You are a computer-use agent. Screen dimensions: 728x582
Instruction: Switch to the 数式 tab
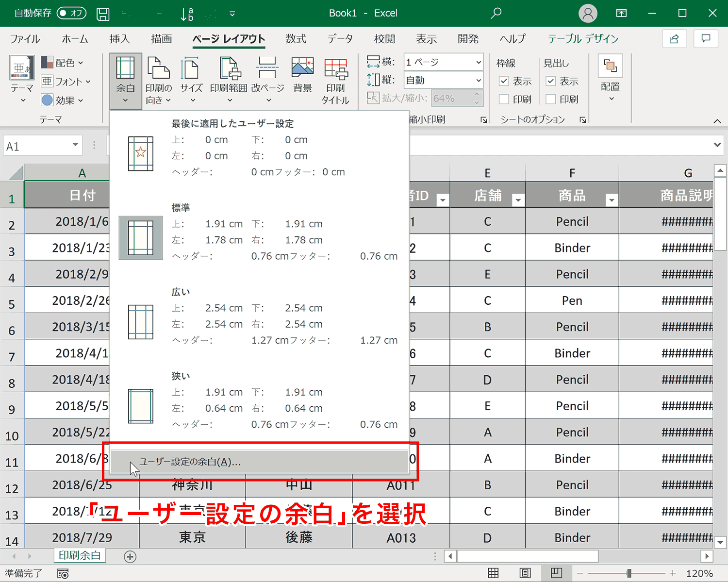coord(296,39)
